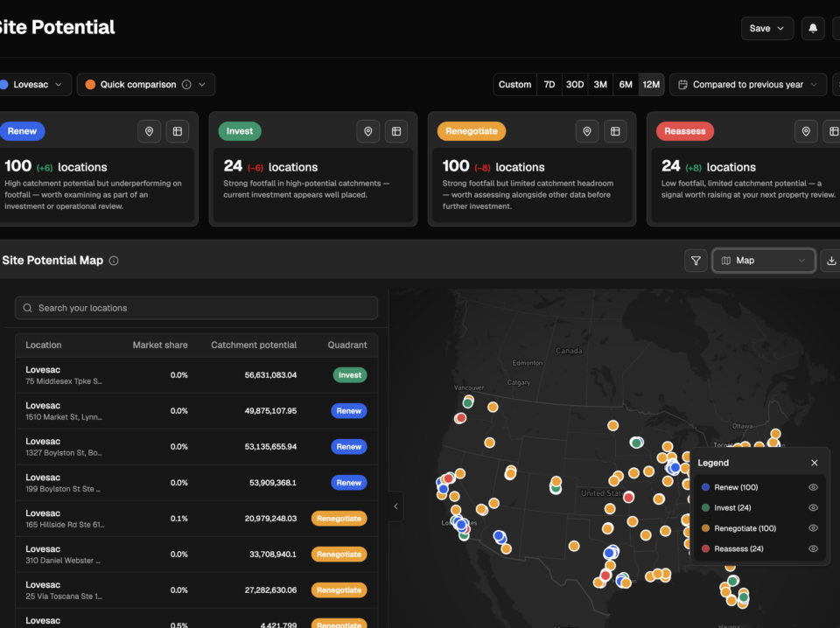Download the Site Potential Map data
Viewport: 840px width, 628px height.
click(831, 261)
